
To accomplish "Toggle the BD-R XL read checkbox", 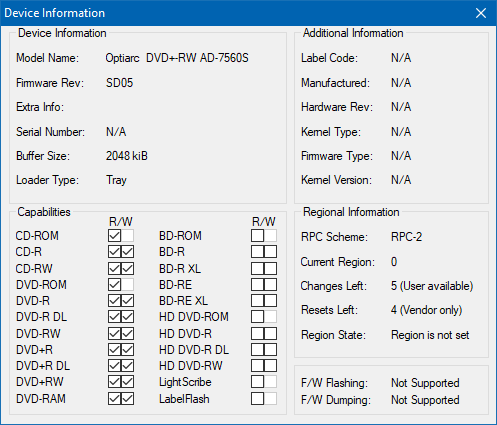I will tap(257, 268).
